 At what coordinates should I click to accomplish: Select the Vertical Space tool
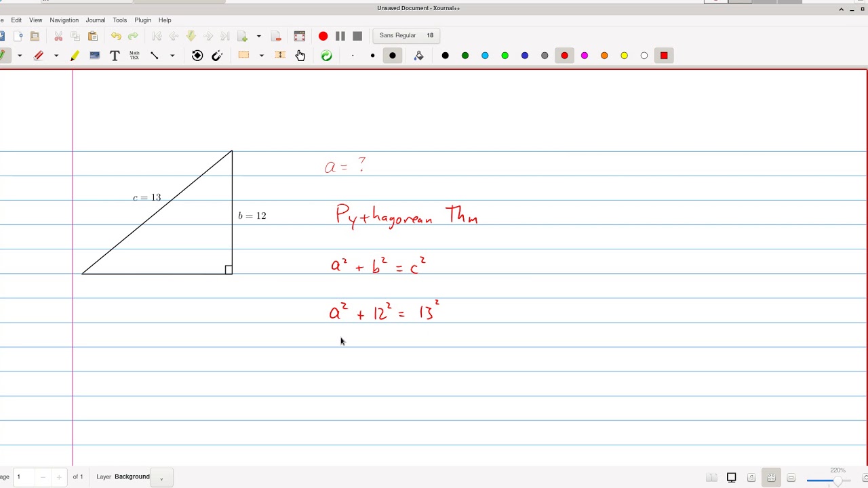pos(280,56)
